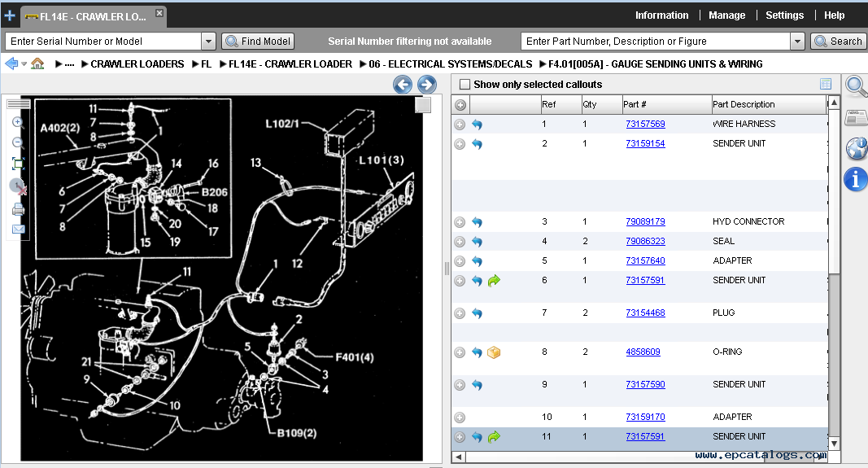868x468 pixels.
Task: Open part number 73157569 link
Action: click(x=645, y=125)
